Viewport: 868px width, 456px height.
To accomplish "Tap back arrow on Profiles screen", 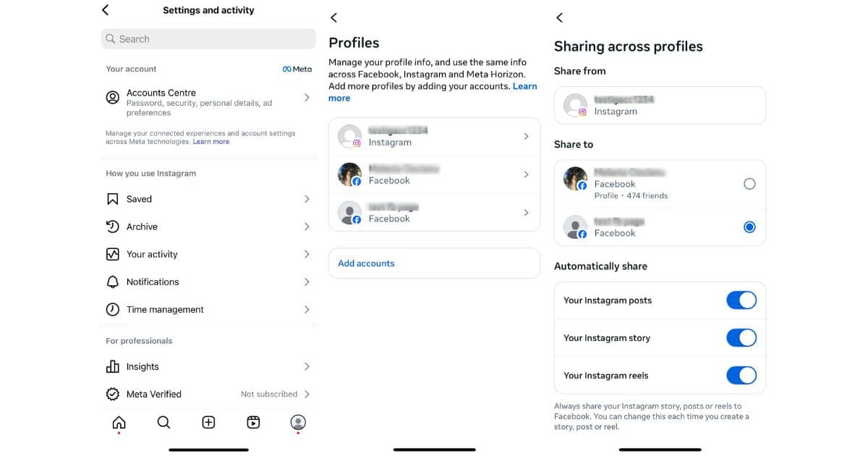I will [333, 18].
